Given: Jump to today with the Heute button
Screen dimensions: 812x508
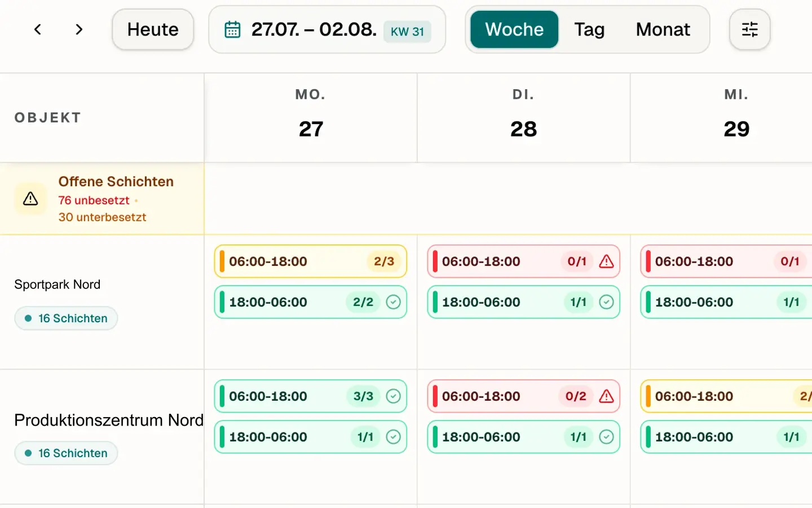Looking at the screenshot, I should (153, 29).
